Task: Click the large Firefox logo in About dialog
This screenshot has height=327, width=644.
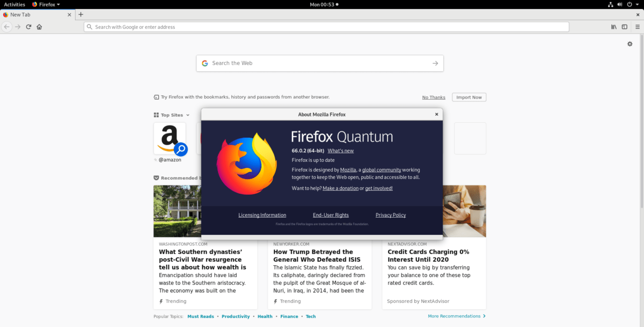Action: pyautogui.click(x=246, y=163)
